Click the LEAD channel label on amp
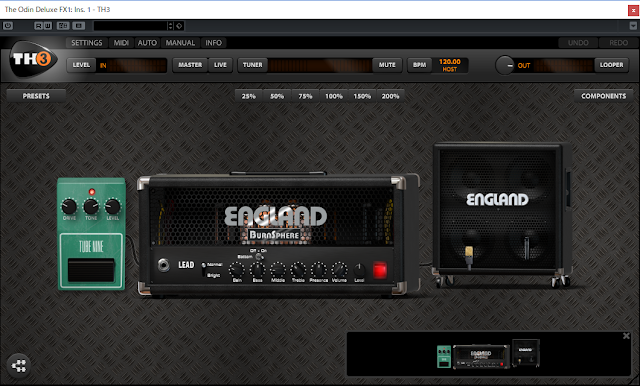640x386 pixels. pyautogui.click(x=186, y=265)
